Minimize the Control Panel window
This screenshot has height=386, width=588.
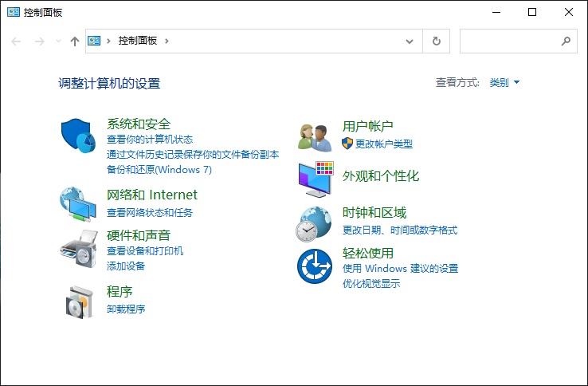pyautogui.click(x=496, y=13)
